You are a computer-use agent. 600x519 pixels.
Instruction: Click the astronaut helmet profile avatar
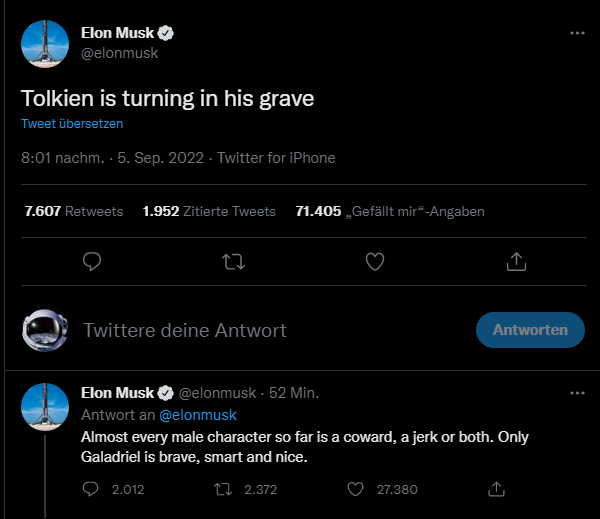coord(45,330)
